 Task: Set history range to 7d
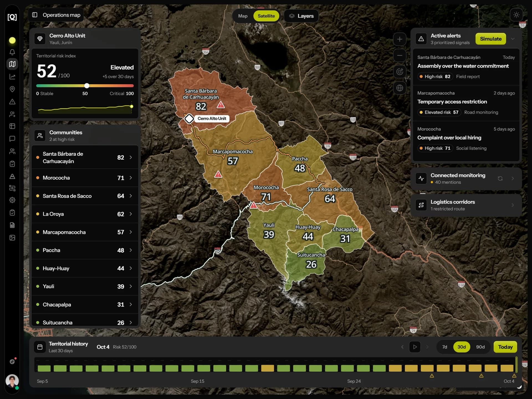click(x=444, y=347)
